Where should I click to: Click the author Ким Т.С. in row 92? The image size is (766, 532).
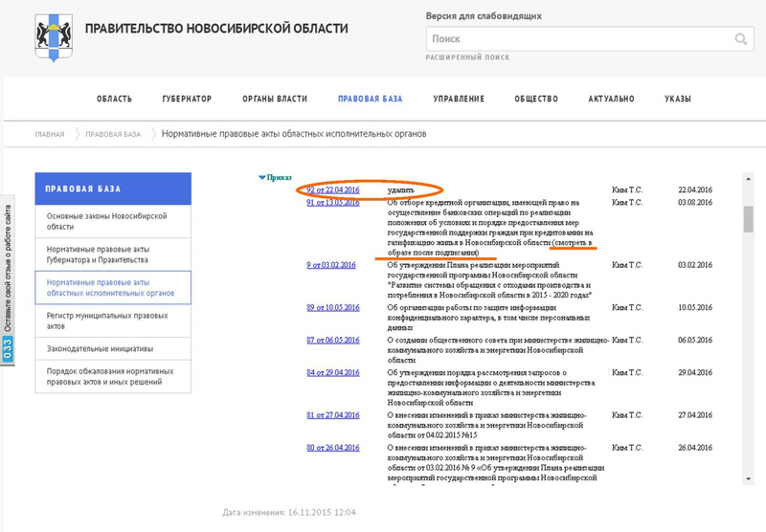[627, 189]
